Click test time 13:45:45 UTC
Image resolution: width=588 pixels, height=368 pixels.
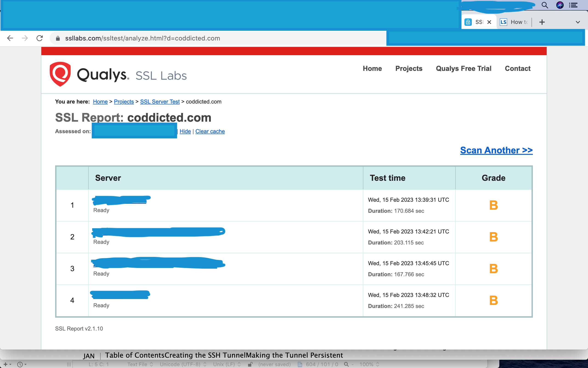pos(408,263)
